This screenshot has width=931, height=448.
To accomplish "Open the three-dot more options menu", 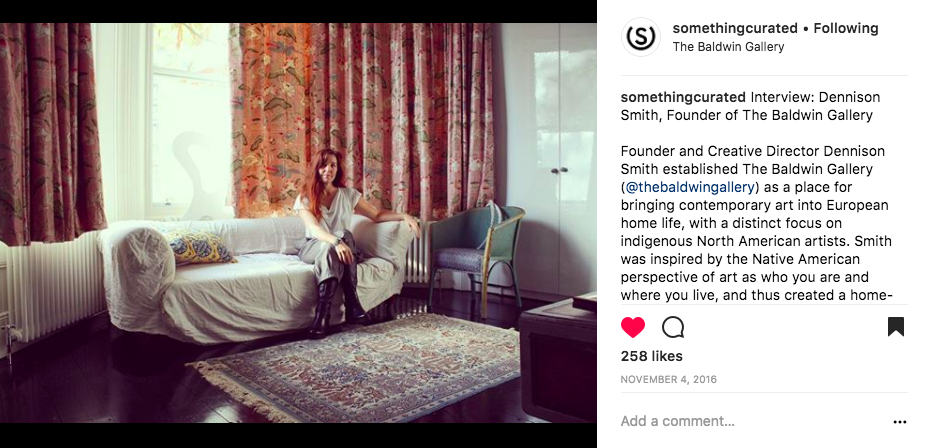I will coord(899,422).
